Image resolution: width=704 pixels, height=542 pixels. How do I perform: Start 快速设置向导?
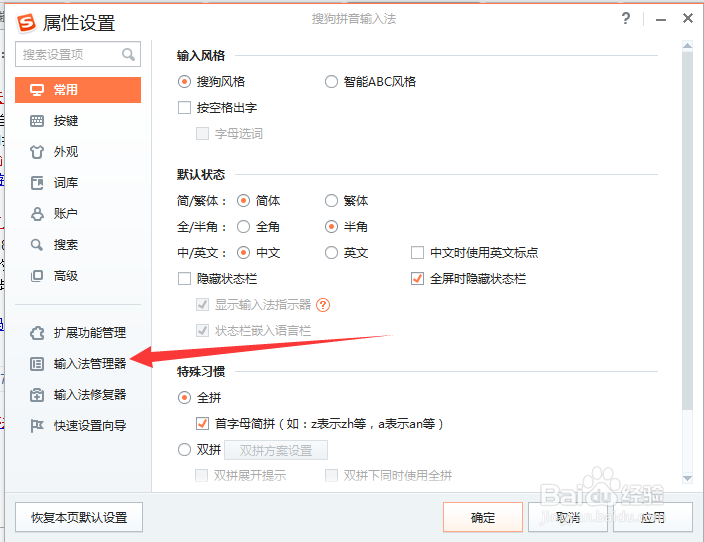pyautogui.click(x=78, y=426)
